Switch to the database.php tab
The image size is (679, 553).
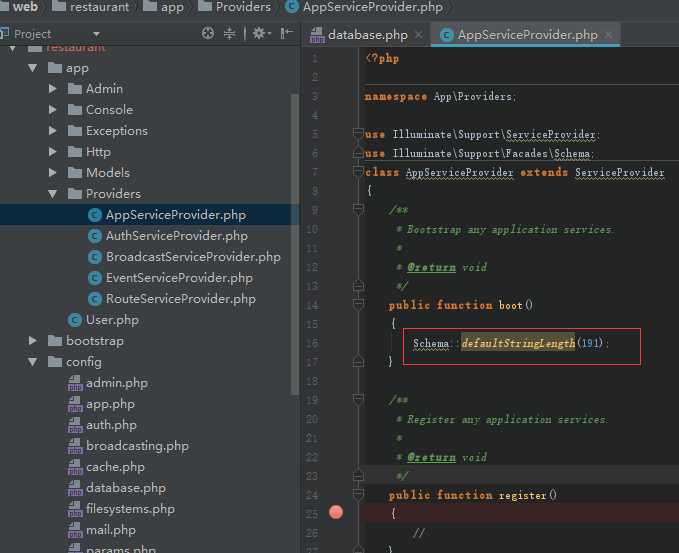367,35
